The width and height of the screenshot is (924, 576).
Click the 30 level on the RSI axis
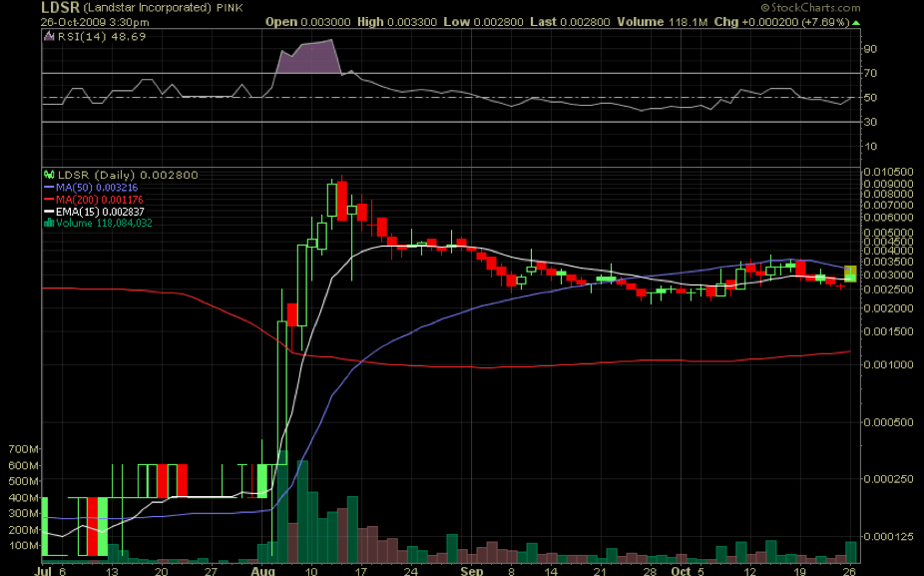[870, 122]
